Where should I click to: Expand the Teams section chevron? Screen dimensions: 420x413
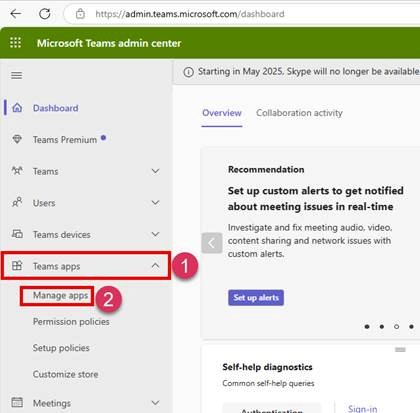pyautogui.click(x=155, y=171)
